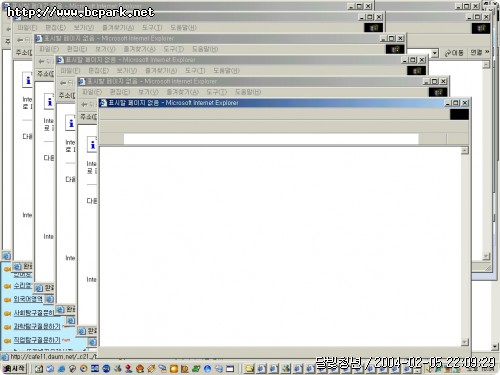Open the 직업탐구질문하기 link in the sidebar
Image resolution: width=500 pixels, height=375 pixels.
[x=37, y=340]
